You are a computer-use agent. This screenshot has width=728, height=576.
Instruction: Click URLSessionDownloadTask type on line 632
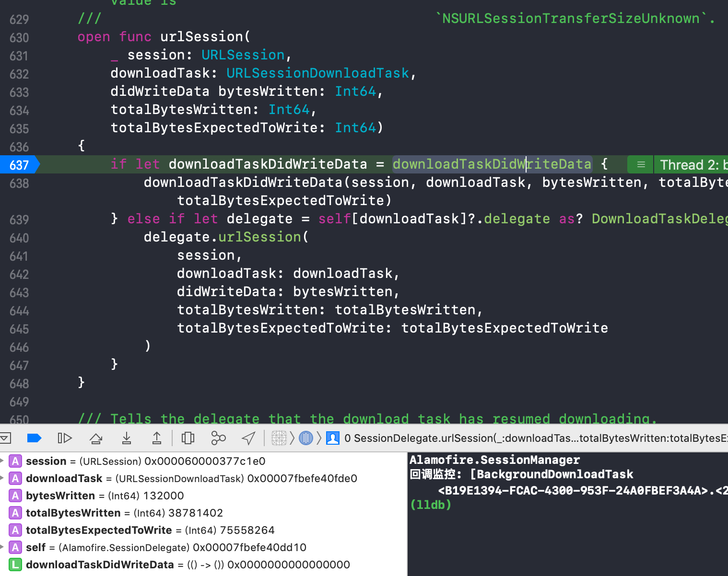point(317,73)
